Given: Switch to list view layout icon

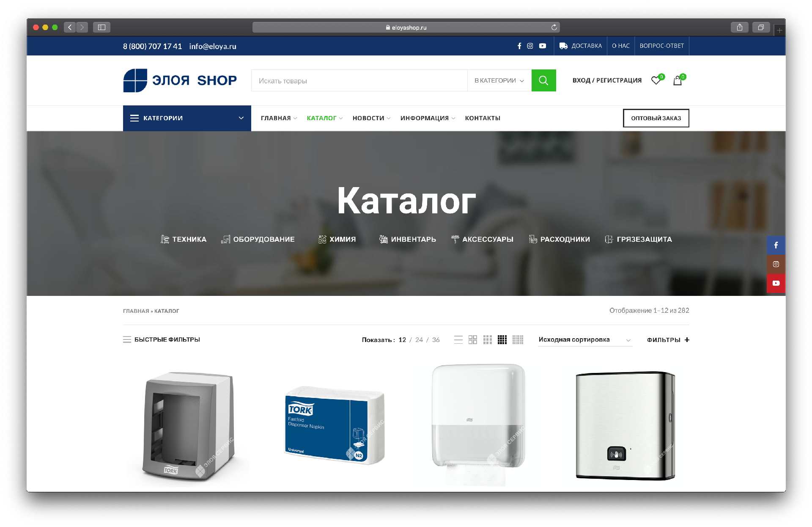Looking at the screenshot, I should pyautogui.click(x=458, y=339).
